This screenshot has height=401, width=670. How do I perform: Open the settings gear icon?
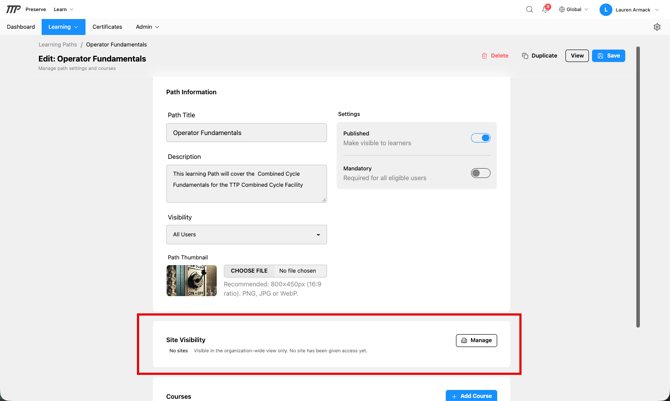[x=657, y=27]
